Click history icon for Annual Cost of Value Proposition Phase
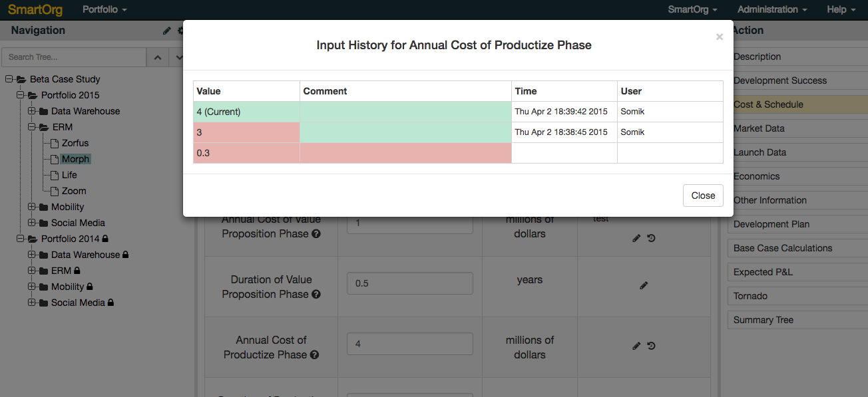 (x=651, y=237)
